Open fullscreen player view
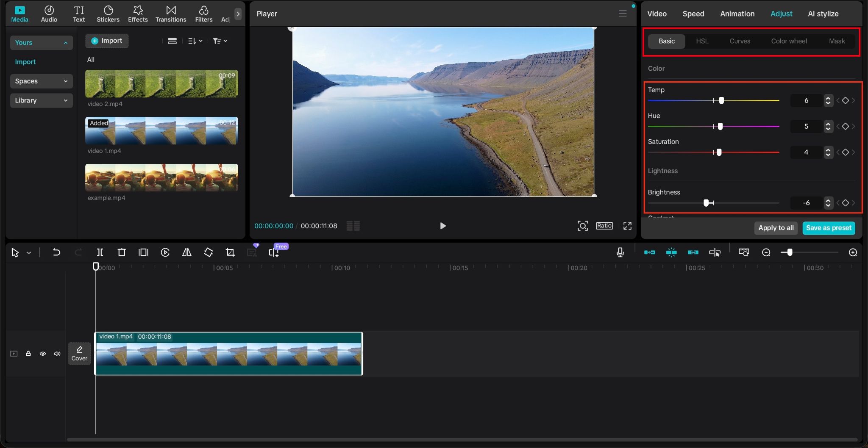The image size is (868, 448). [x=627, y=226]
